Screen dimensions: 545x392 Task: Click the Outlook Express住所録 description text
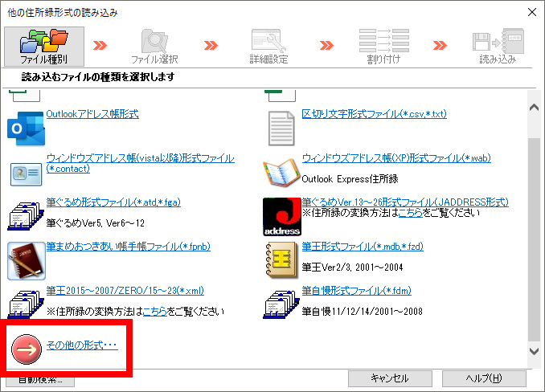(350, 179)
